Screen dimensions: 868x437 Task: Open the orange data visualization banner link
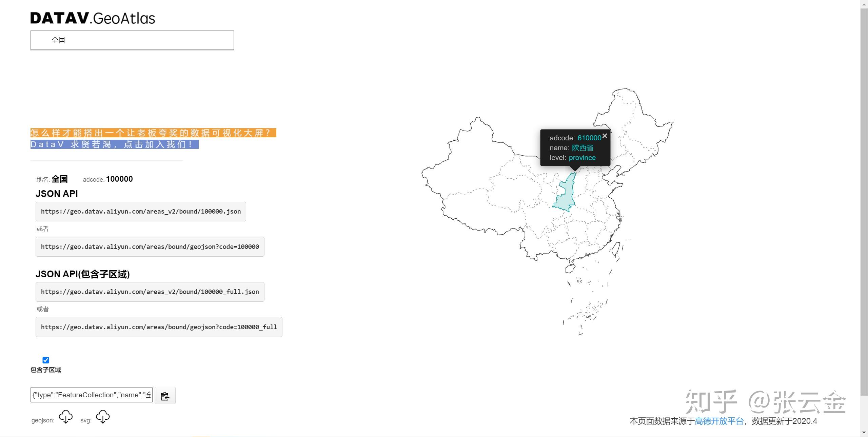pos(153,133)
